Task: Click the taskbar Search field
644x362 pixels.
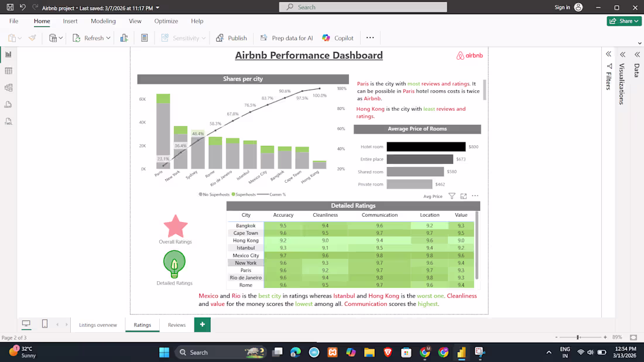Action: pyautogui.click(x=221, y=352)
